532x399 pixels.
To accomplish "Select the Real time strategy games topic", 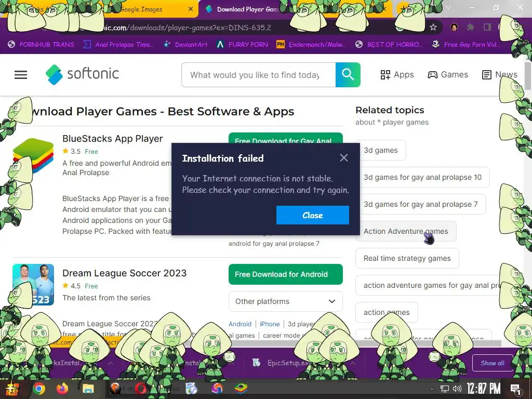I will 407,258.
